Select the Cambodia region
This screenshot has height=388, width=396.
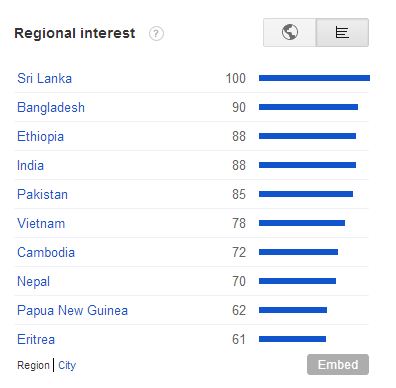46,252
